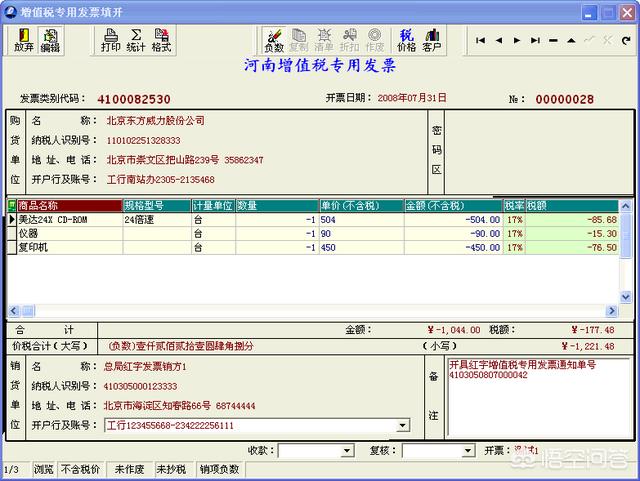Click the 放弃 (abandon) toolbar icon
Screen dimensions: 640x481
point(24,40)
